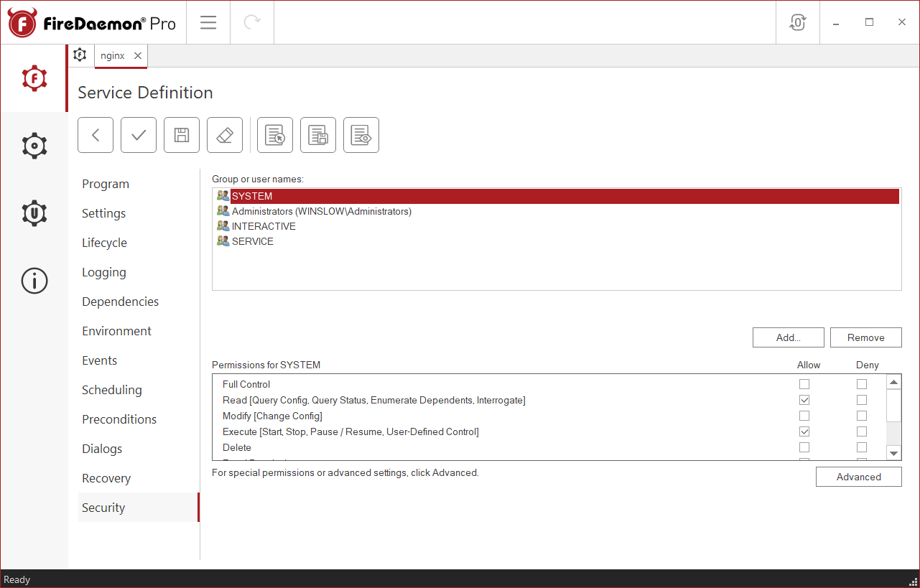Check Allow for Full Control
The image size is (920, 588).
[x=804, y=384]
